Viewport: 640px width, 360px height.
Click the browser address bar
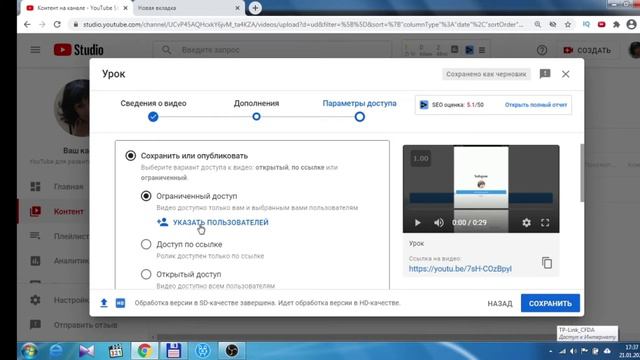(302, 24)
